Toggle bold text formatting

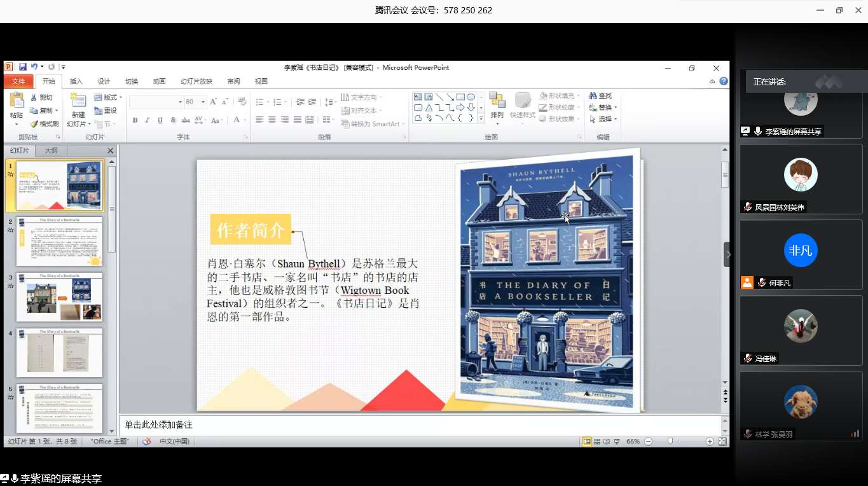[135, 120]
